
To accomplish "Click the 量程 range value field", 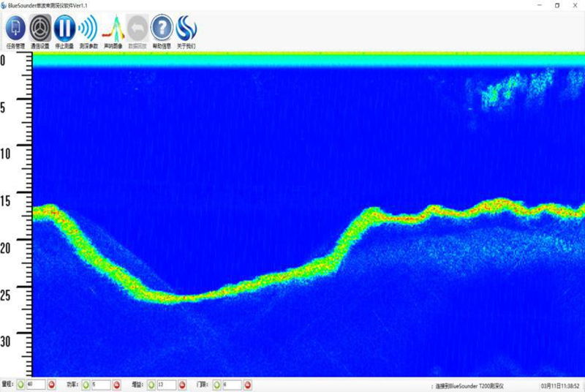I will [x=36, y=385].
